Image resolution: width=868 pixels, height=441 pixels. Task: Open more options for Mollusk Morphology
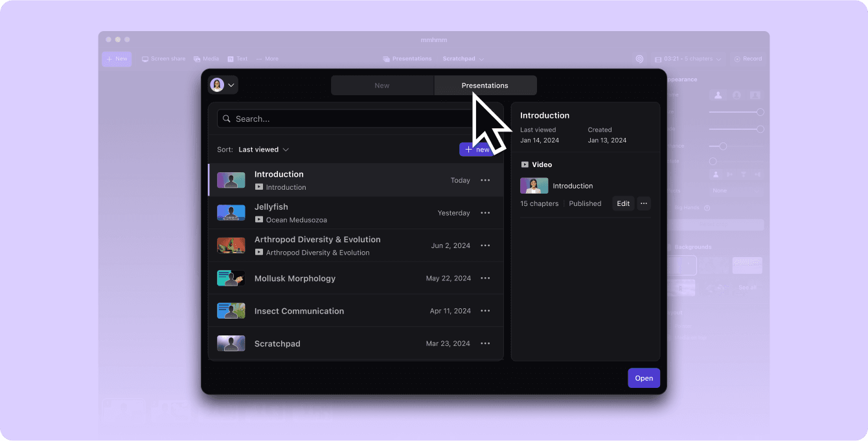pos(485,278)
